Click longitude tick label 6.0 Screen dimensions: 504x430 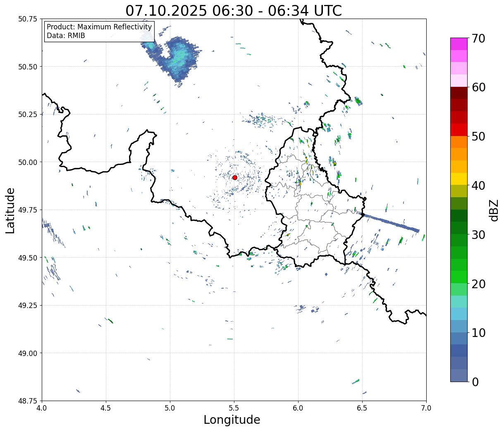[298, 408]
